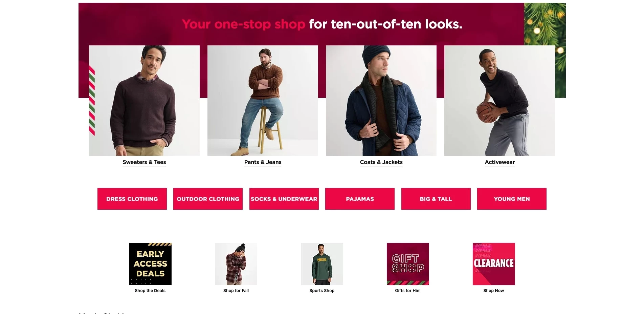The image size is (644, 314).
Task: Browse the Coats & Jackets section
Action: pos(381,162)
